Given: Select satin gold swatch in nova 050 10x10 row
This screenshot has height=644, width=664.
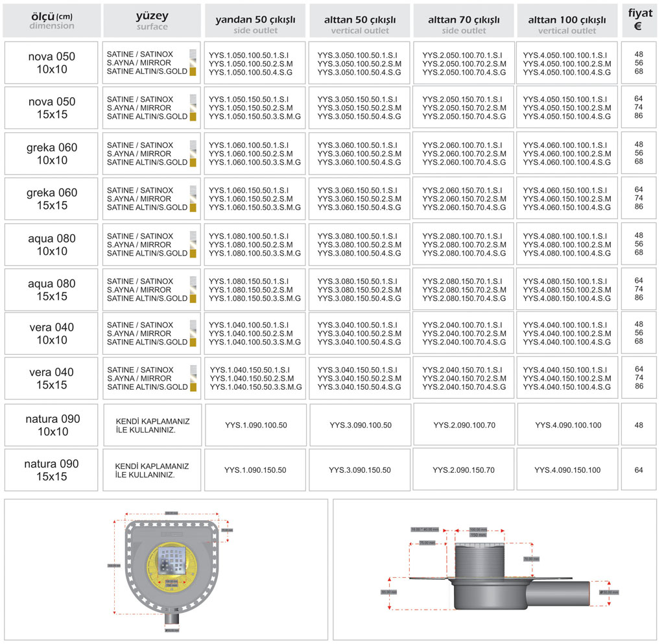Looking at the screenshot, I should (193, 72).
